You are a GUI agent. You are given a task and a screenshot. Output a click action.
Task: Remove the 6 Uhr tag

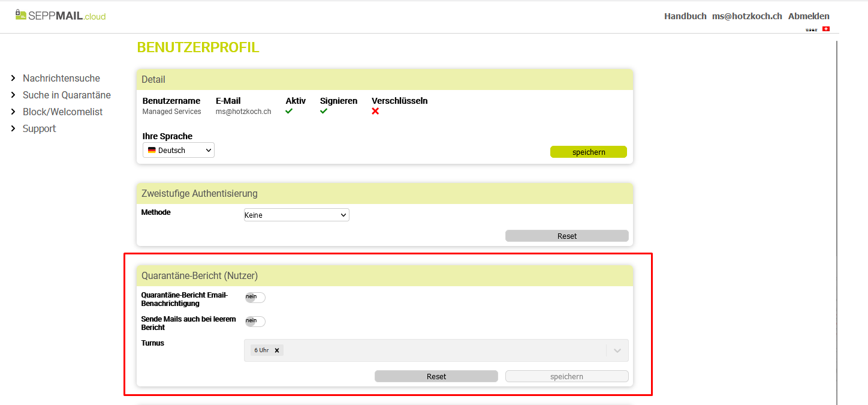click(x=277, y=350)
